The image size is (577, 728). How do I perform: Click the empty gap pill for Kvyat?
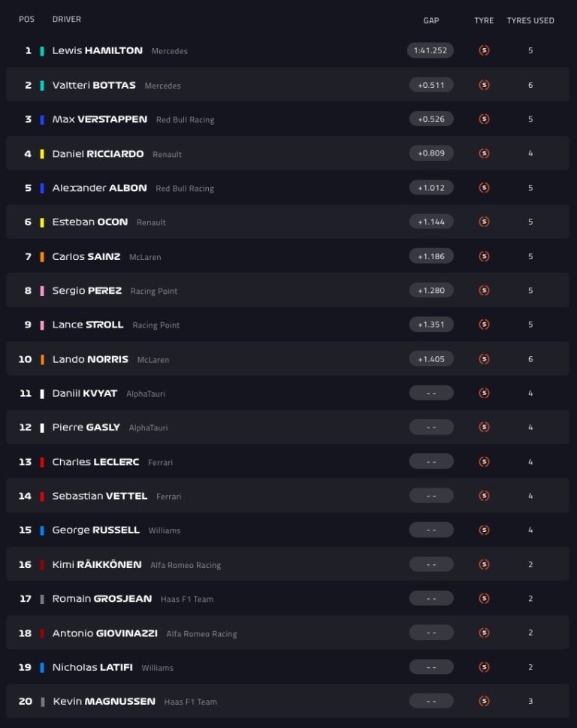(431, 393)
